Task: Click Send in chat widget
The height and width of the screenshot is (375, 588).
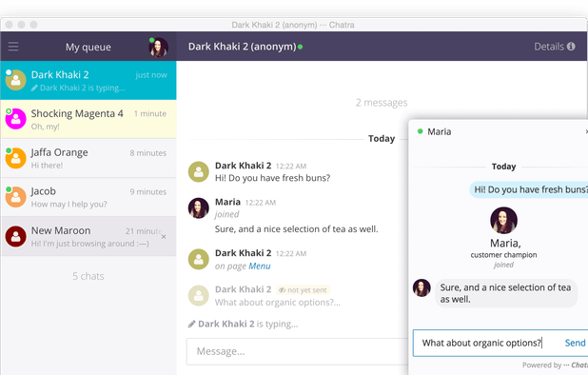Action: (x=575, y=343)
